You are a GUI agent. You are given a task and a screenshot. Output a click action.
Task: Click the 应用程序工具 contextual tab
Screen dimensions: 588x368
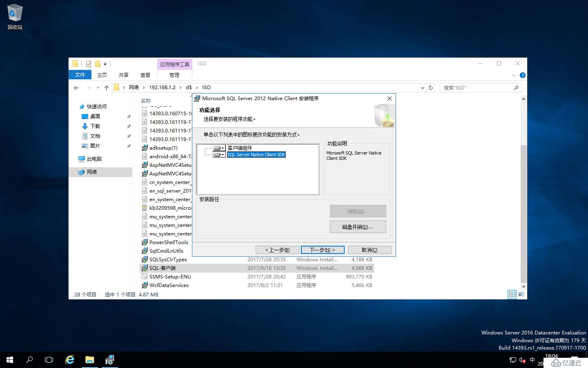[175, 64]
